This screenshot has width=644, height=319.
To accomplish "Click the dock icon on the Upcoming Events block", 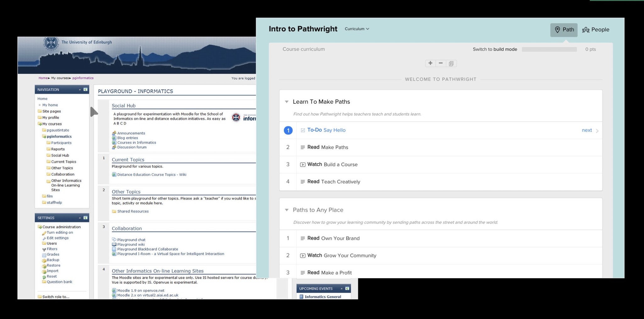I will click(347, 289).
